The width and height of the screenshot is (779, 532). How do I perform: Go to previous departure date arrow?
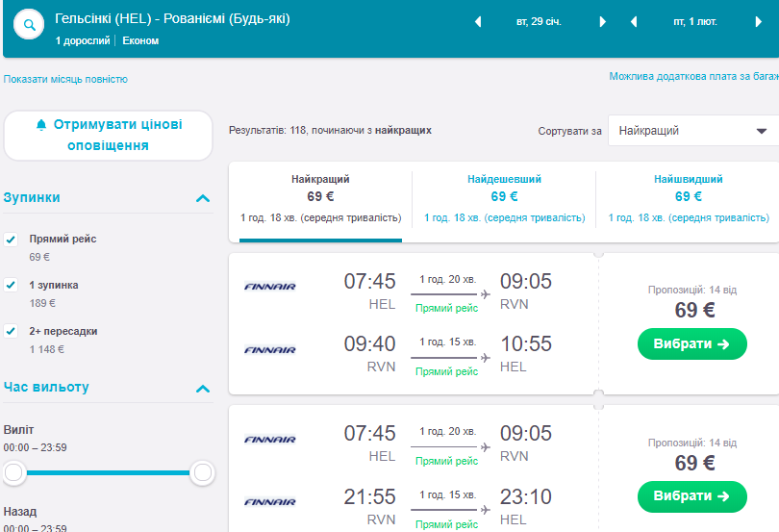point(478,22)
